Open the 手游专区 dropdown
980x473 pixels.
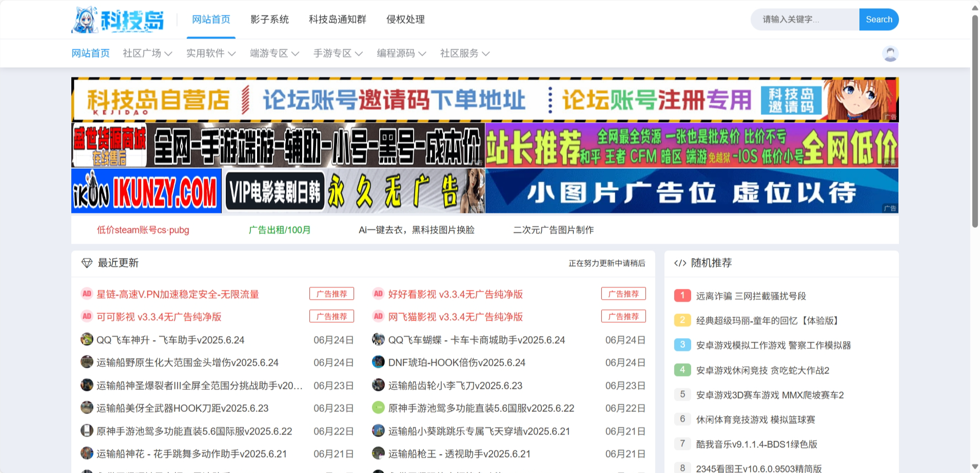[338, 53]
